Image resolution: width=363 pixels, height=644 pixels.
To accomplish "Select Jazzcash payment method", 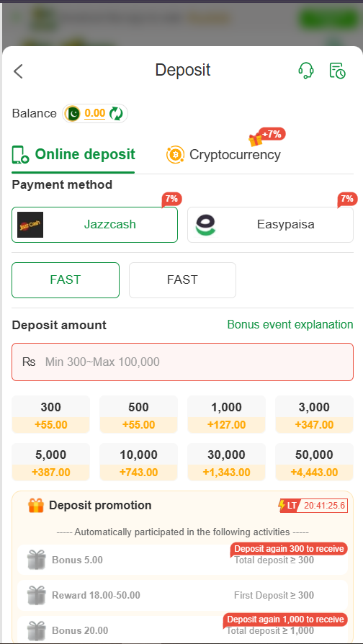I will pyautogui.click(x=95, y=225).
